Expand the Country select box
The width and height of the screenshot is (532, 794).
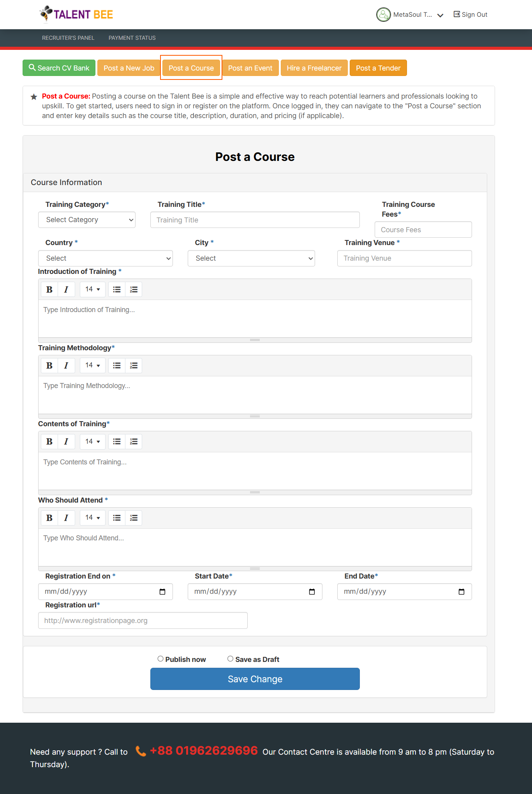(106, 258)
